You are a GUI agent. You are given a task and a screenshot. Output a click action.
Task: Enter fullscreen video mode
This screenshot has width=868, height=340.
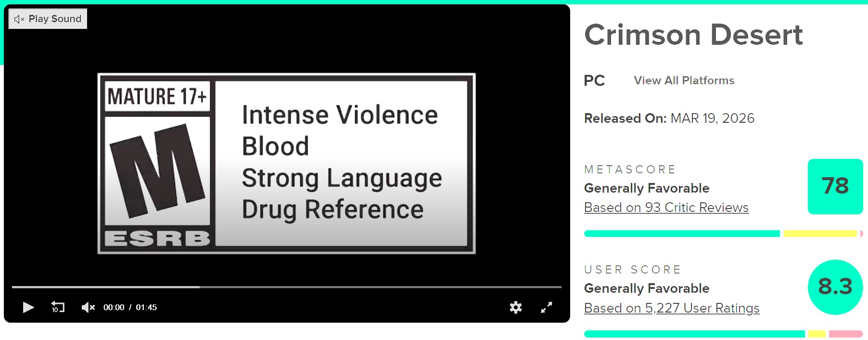pyautogui.click(x=547, y=307)
